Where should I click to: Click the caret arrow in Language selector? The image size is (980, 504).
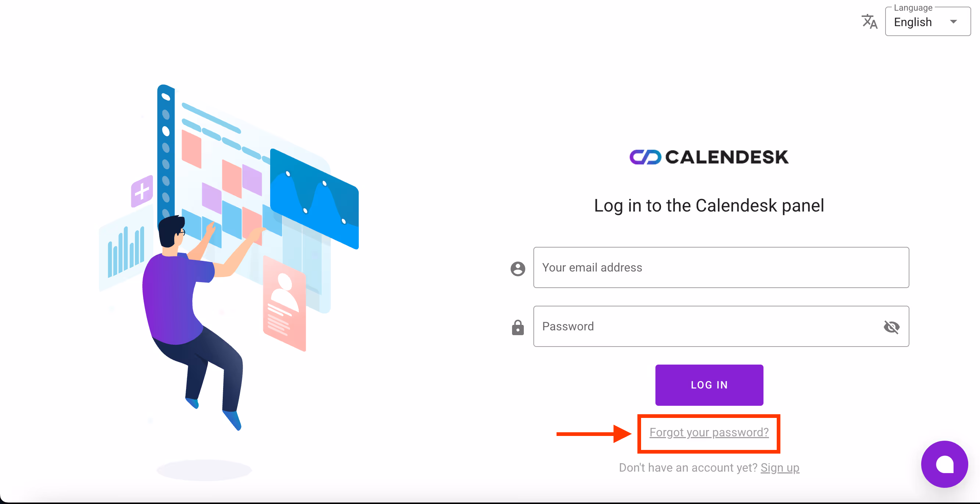pos(954,22)
